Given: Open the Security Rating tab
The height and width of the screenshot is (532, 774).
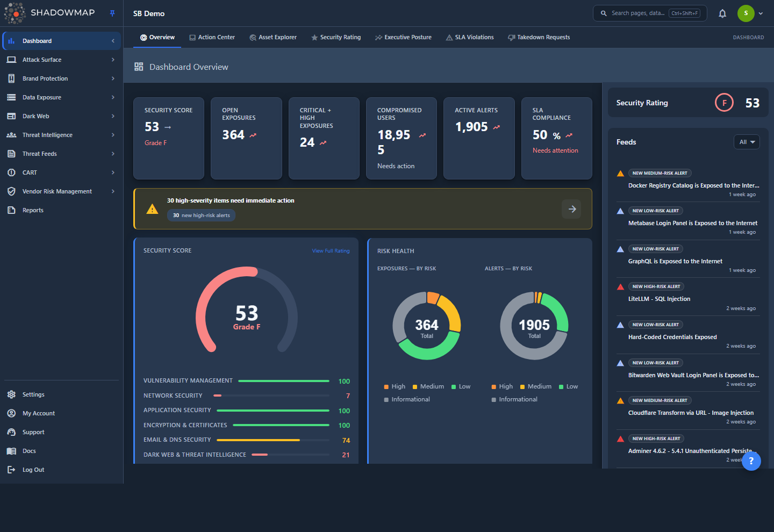Looking at the screenshot, I should (336, 38).
